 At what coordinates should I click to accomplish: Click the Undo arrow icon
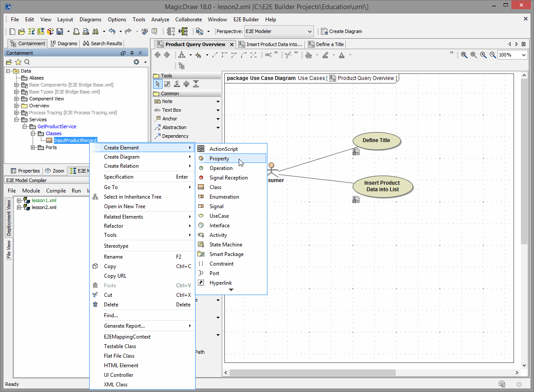point(112,31)
